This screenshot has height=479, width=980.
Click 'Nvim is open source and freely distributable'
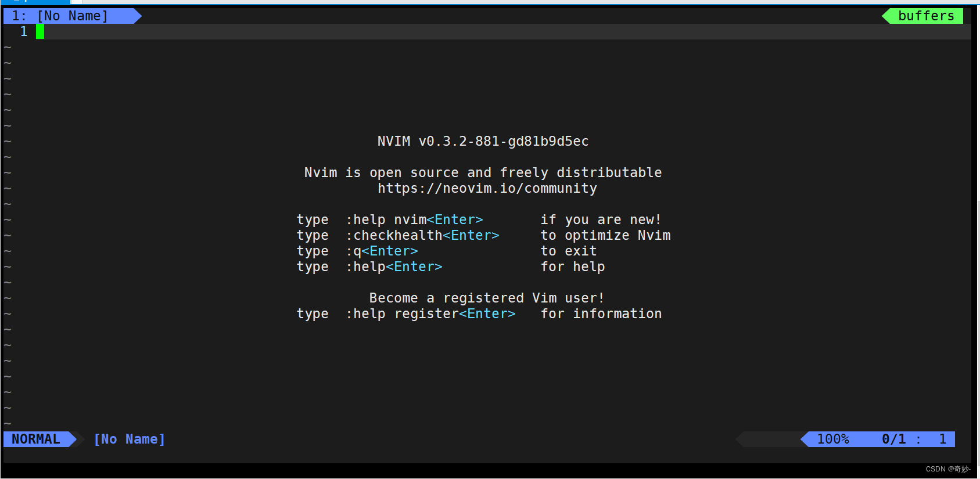(x=483, y=172)
